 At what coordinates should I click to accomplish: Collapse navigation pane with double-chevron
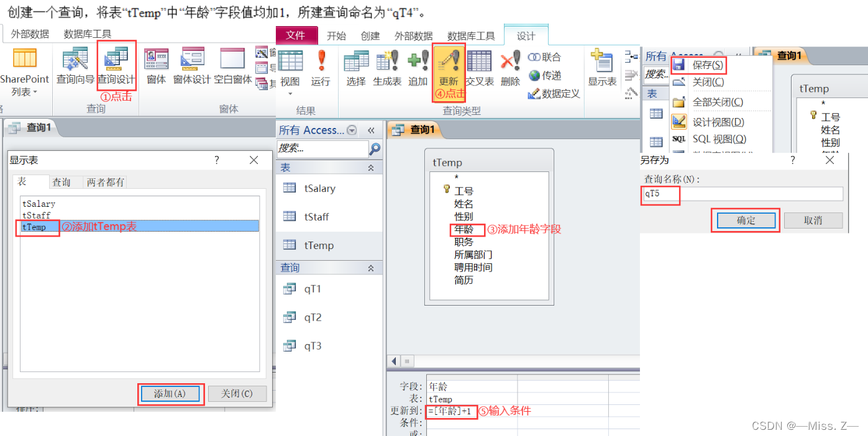coord(372,130)
